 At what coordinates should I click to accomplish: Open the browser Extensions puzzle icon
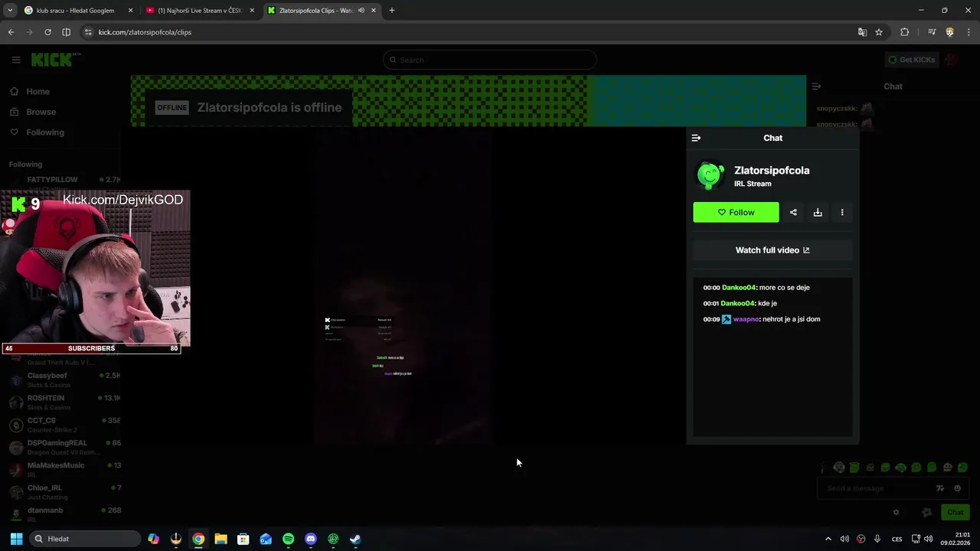coord(905,32)
